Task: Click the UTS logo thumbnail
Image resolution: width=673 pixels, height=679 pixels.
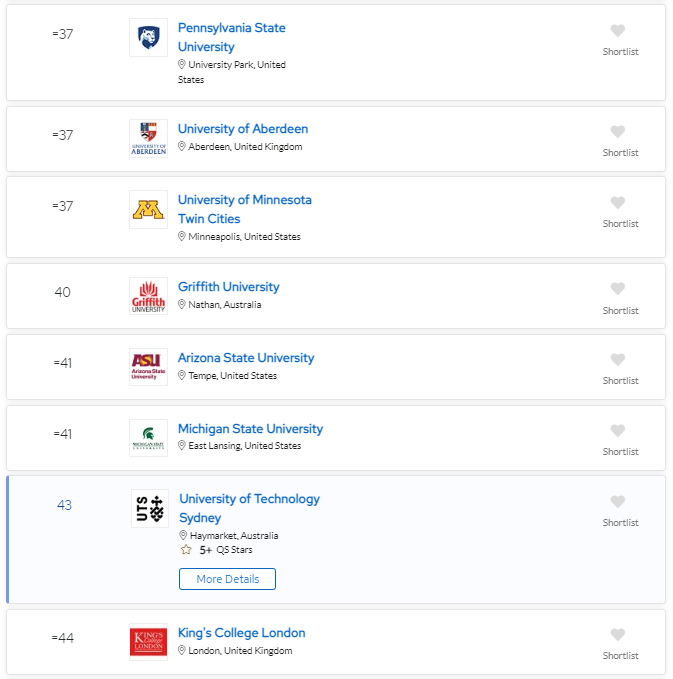Action: point(150,508)
